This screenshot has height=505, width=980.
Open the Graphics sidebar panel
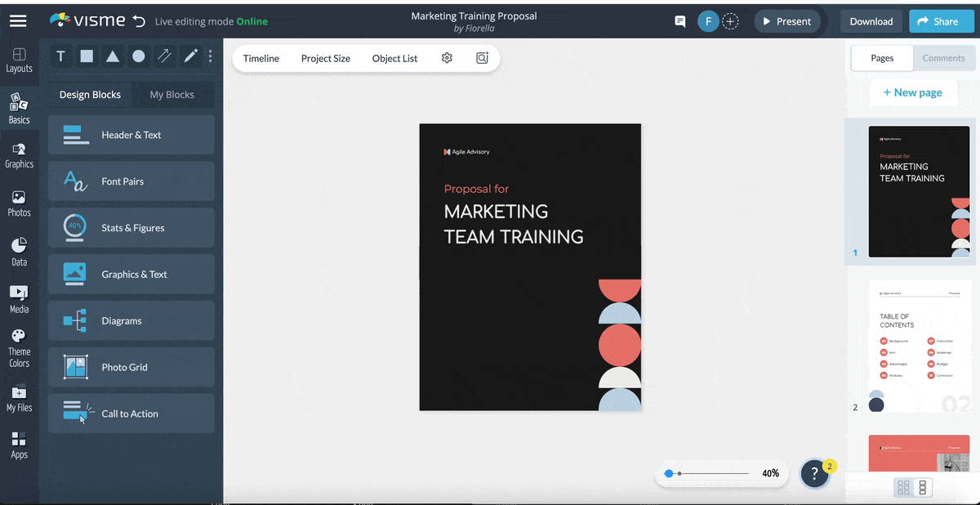click(19, 155)
